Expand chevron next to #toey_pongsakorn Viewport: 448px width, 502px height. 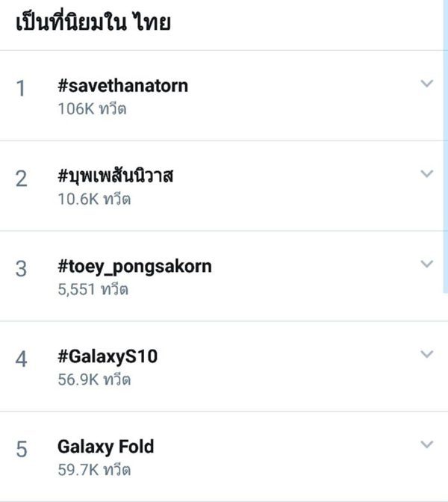coord(426,264)
